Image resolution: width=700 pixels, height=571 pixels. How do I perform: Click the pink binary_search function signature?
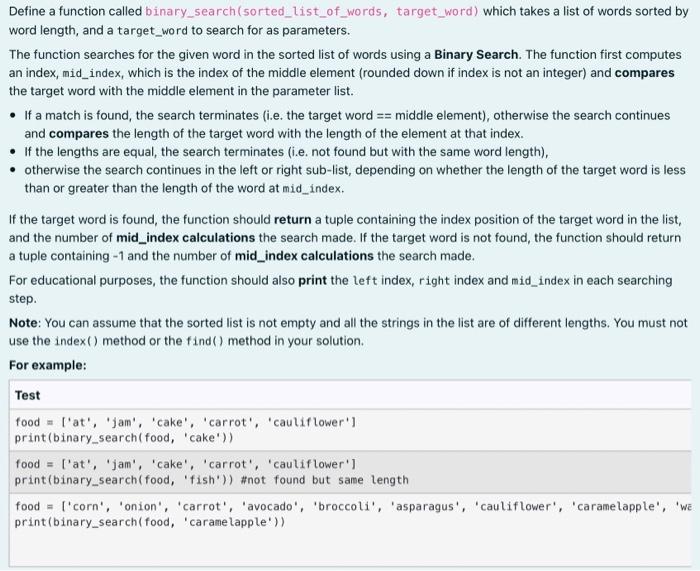(312, 11)
